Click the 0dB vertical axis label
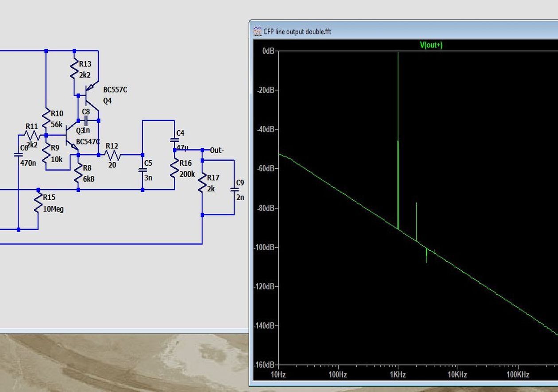The height and width of the screenshot is (392, 558). [x=268, y=51]
